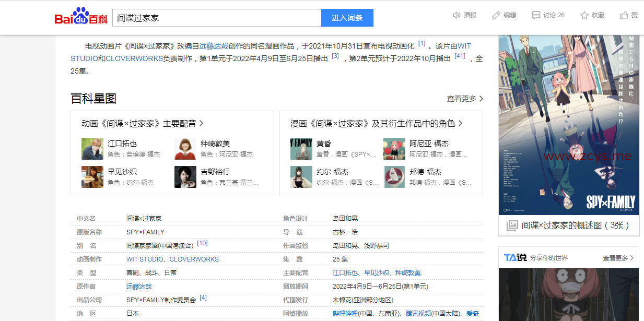Select the 25 集 value
Viewport: 644px width, 321px height.
click(340, 259)
